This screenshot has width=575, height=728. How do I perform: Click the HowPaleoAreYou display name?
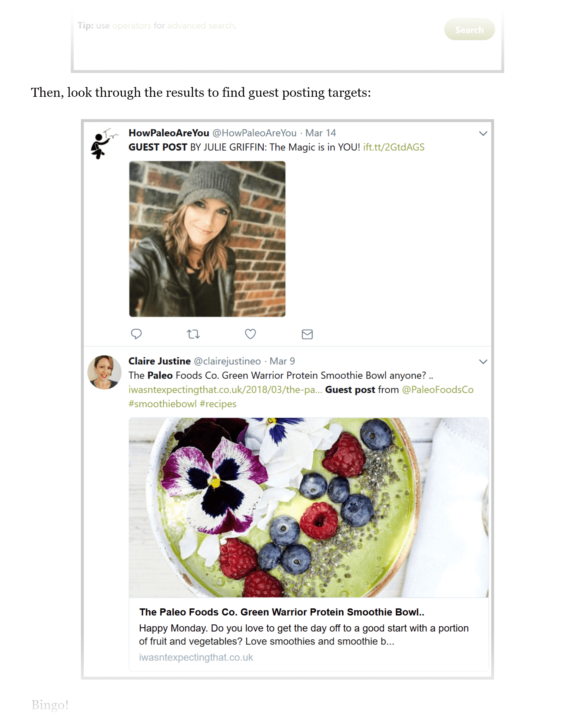169,133
